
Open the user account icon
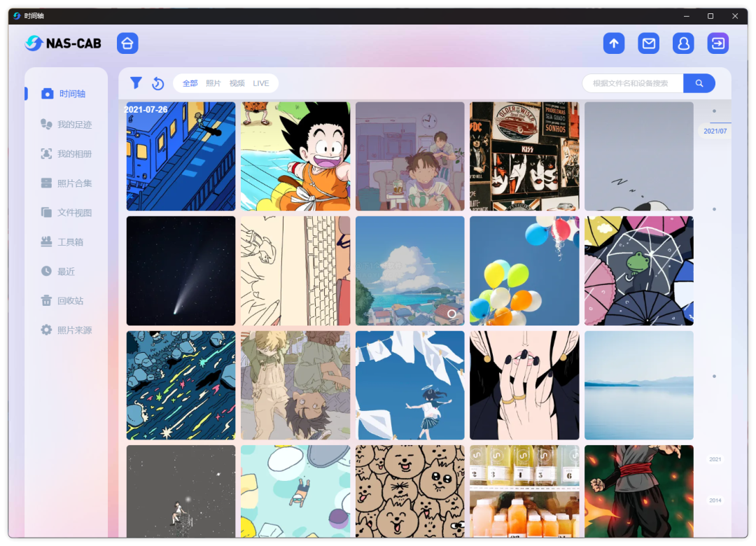click(683, 43)
